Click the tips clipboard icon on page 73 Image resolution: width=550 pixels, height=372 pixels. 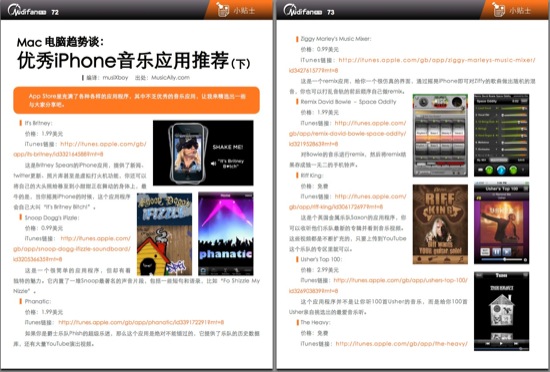pos(497,9)
